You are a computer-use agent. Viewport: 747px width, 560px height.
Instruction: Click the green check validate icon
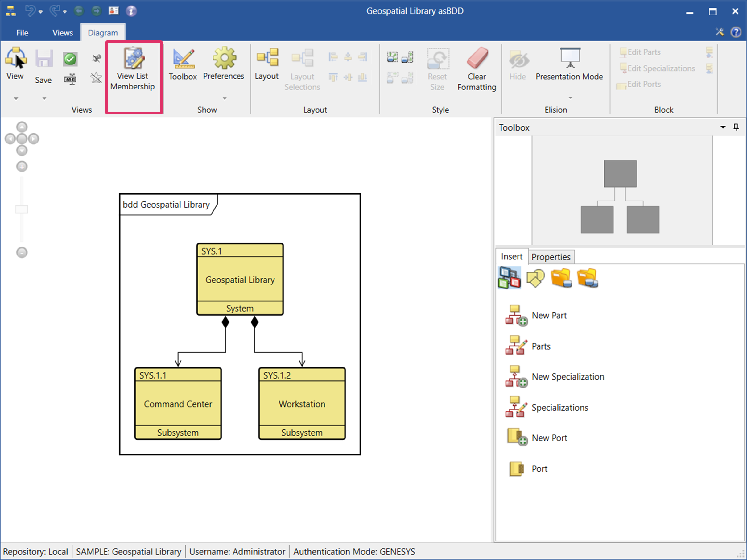(x=70, y=59)
